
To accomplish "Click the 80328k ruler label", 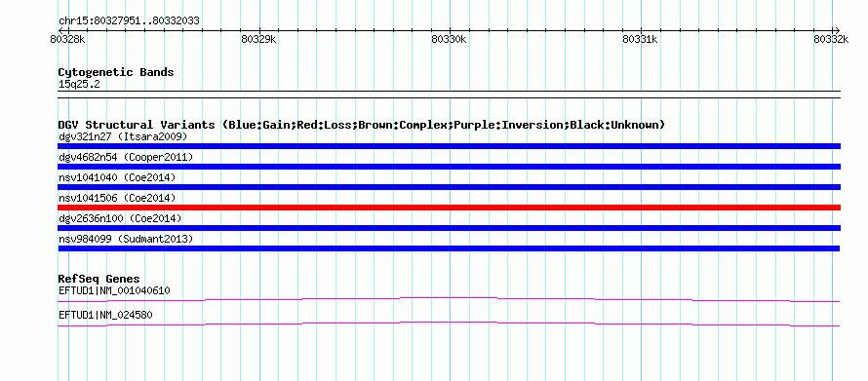I will click(x=67, y=39).
